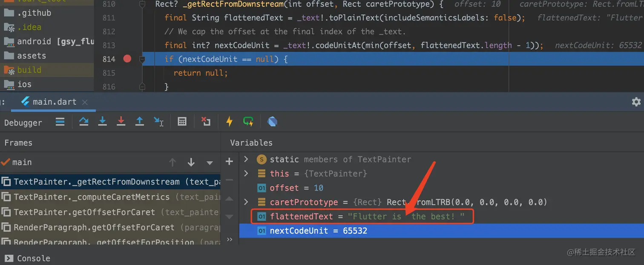Move watch down with the triangle icon
This screenshot has height=265, width=644.
point(229,217)
